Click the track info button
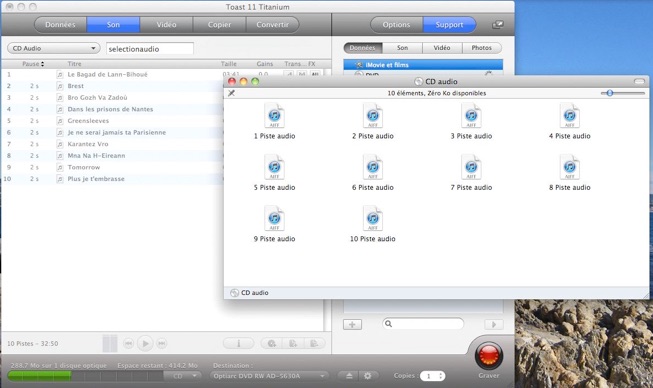Image resolution: width=653 pixels, height=388 pixels. click(x=238, y=343)
